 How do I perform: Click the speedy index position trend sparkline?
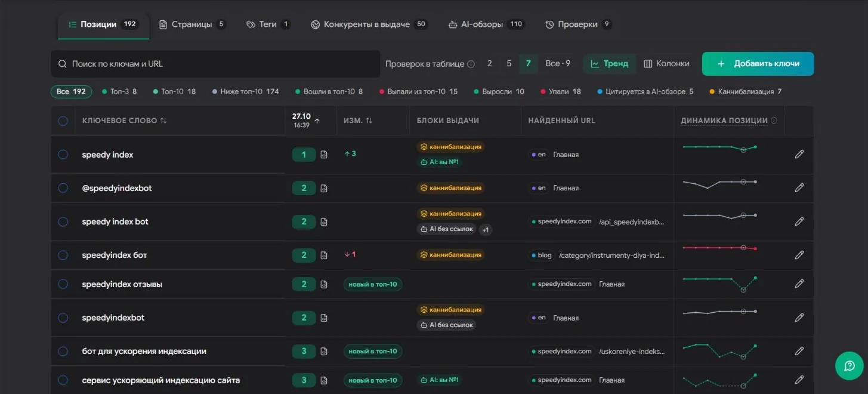pyautogui.click(x=720, y=147)
